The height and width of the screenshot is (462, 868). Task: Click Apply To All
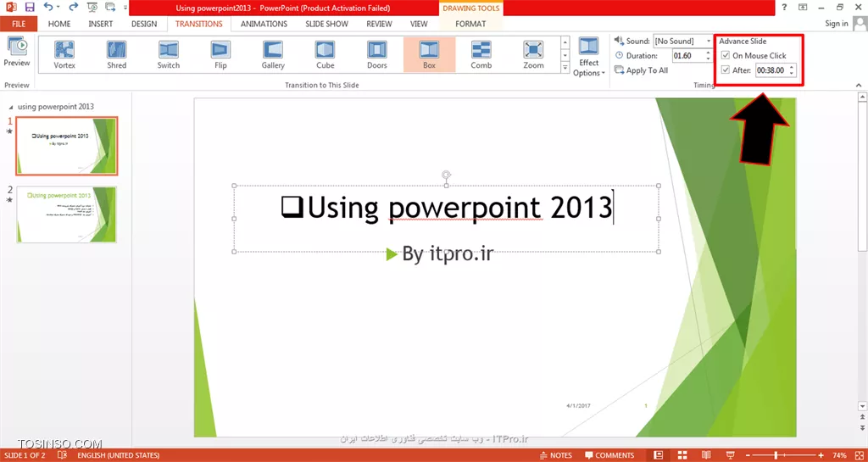[641, 70]
